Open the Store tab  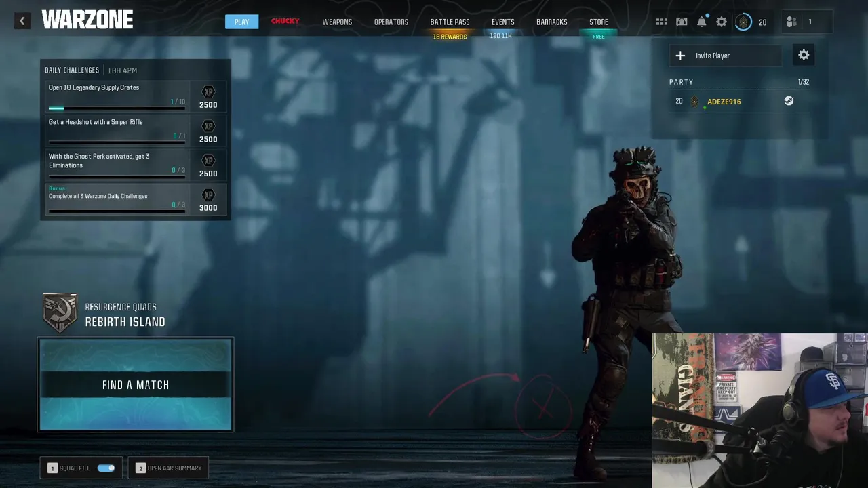[599, 22]
